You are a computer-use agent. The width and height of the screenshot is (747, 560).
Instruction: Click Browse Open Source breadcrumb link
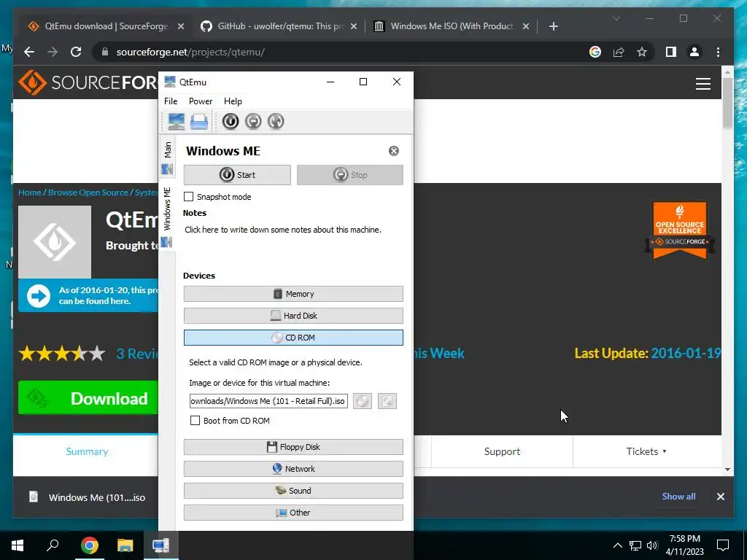(x=88, y=192)
